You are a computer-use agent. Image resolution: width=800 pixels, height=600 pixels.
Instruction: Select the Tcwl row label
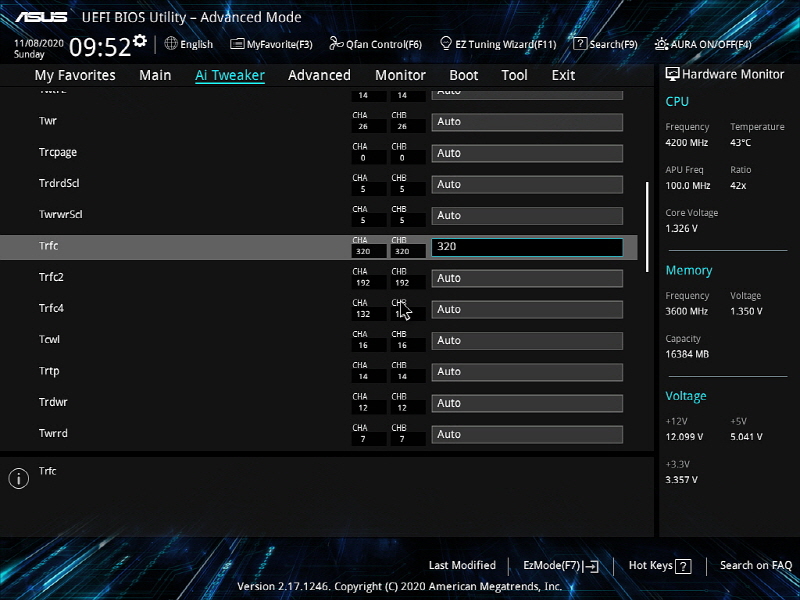pos(49,339)
